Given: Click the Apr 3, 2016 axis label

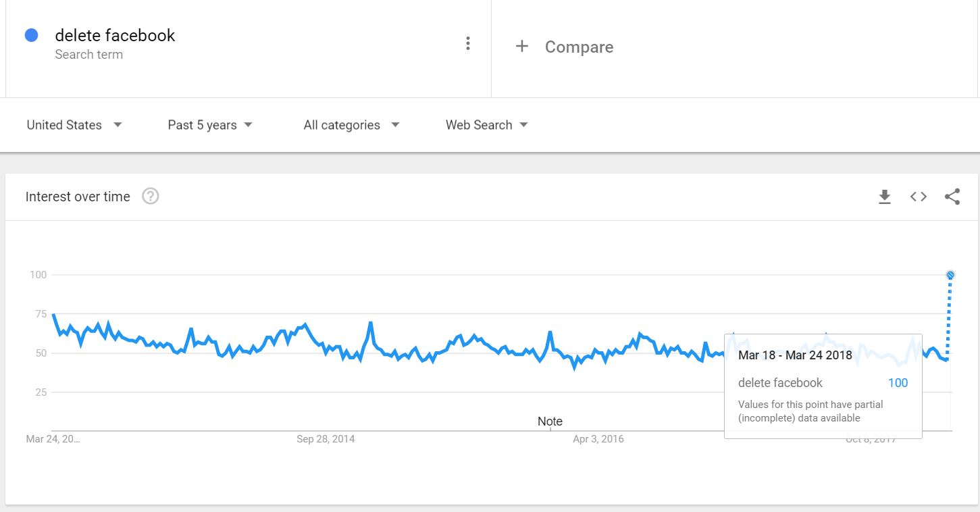Looking at the screenshot, I should (x=598, y=439).
